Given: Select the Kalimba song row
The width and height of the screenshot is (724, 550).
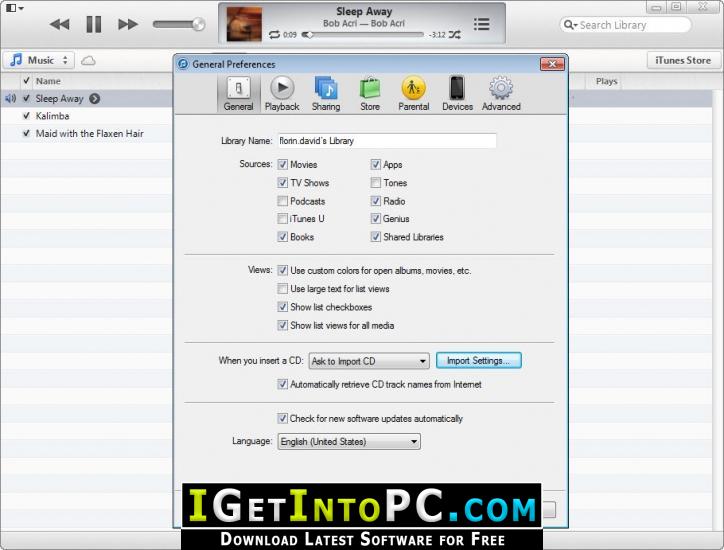Looking at the screenshot, I should 87,116.
